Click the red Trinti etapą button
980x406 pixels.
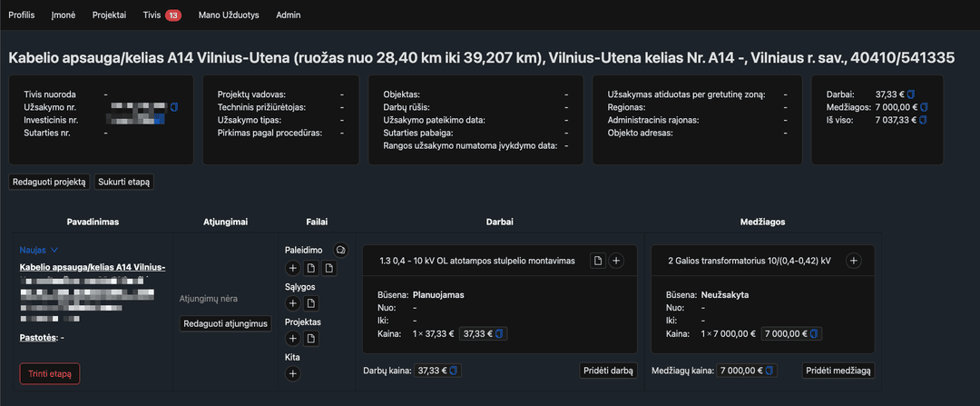click(50, 374)
